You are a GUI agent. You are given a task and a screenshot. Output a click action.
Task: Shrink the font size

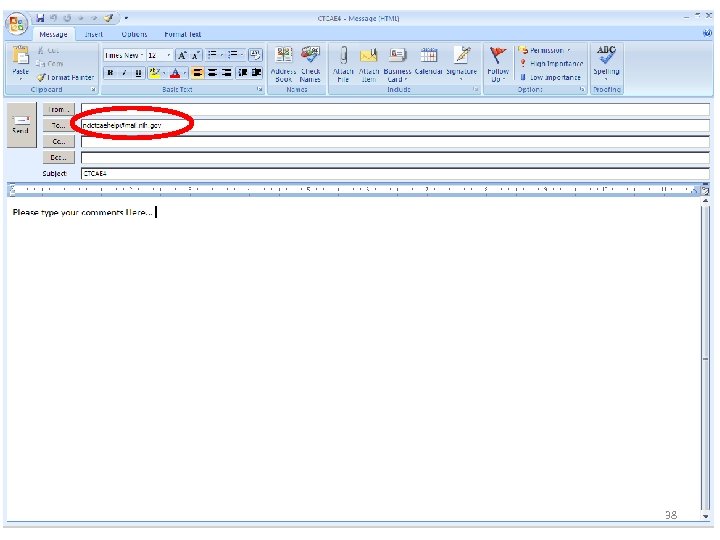coord(196,56)
